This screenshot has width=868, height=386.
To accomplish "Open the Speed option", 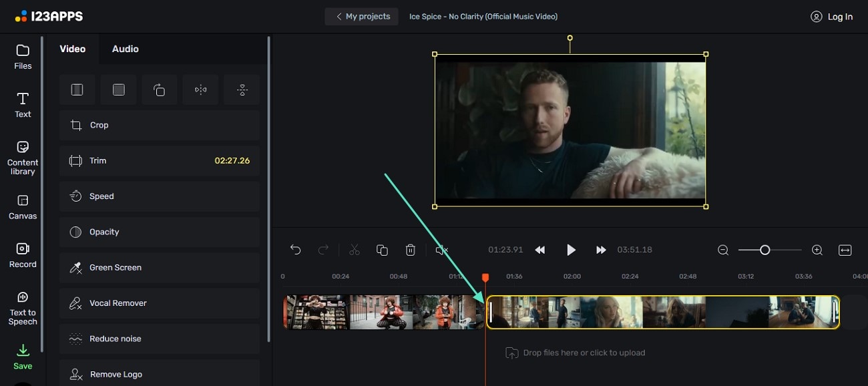I will [160, 196].
